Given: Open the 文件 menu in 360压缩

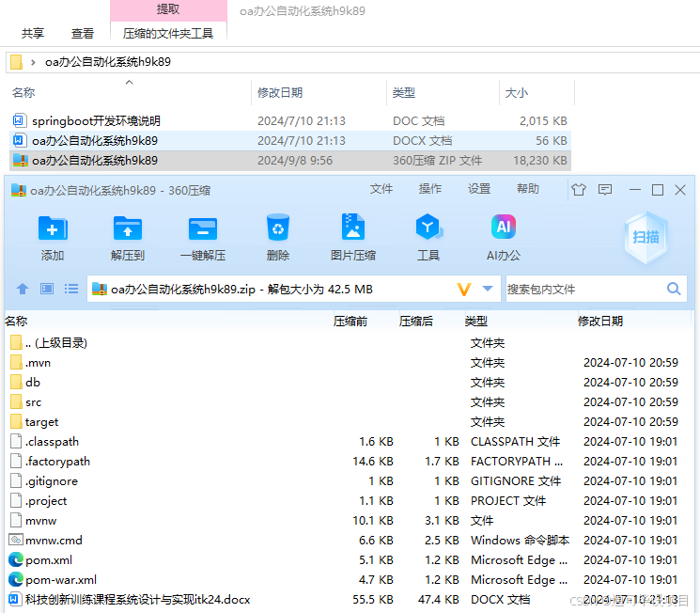Looking at the screenshot, I should click(381, 189).
